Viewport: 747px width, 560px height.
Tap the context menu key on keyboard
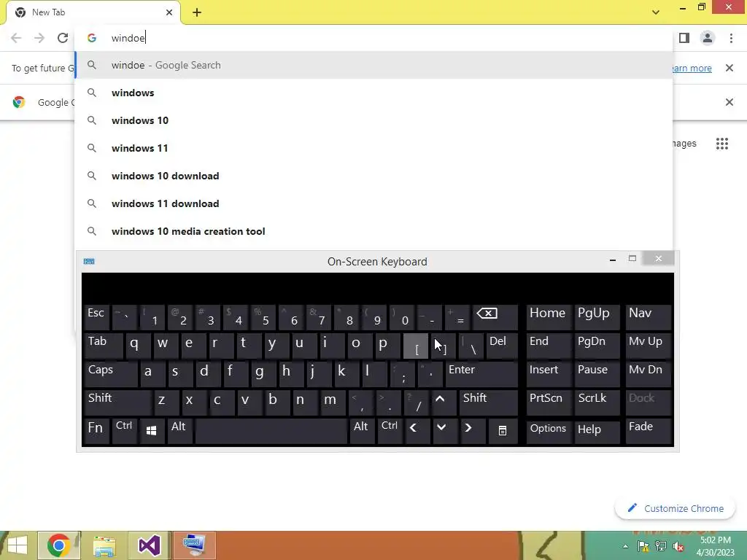click(502, 431)
